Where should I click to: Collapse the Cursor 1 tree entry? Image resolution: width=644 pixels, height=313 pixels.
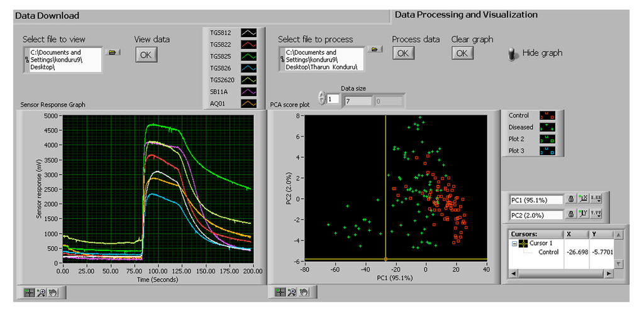point(514,243)
